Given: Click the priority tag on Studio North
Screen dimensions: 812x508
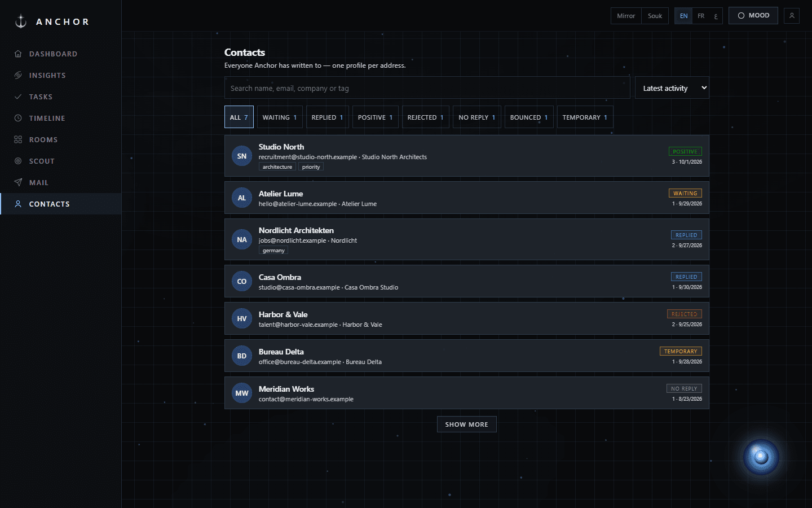Looking at the screenshot, I should pyautogui.click(x=311, y=167).
